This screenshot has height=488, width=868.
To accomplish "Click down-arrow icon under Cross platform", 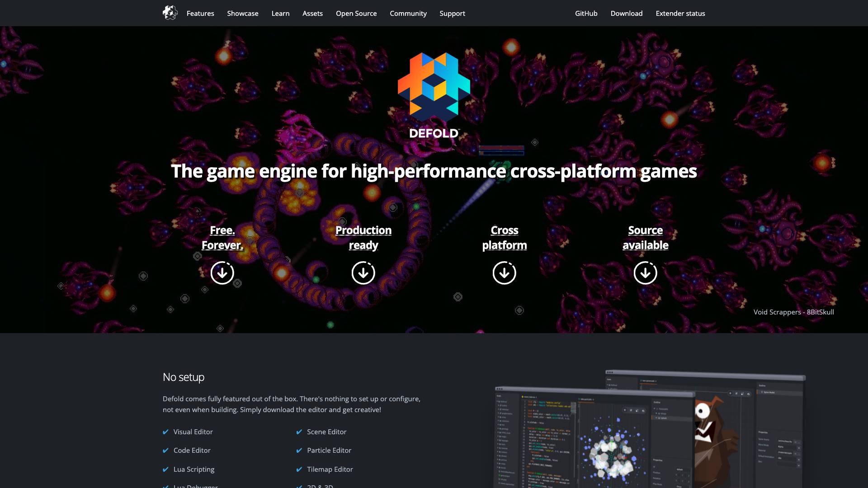I will 504,273.
